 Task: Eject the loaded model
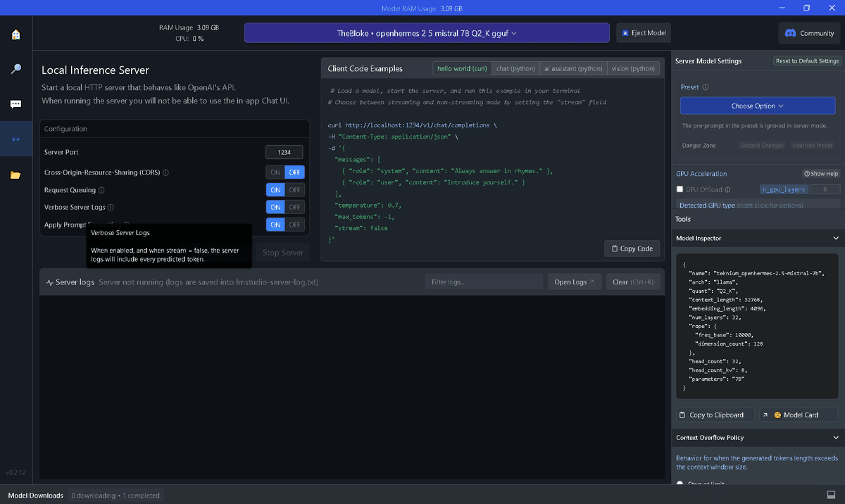tap(644, 33)
